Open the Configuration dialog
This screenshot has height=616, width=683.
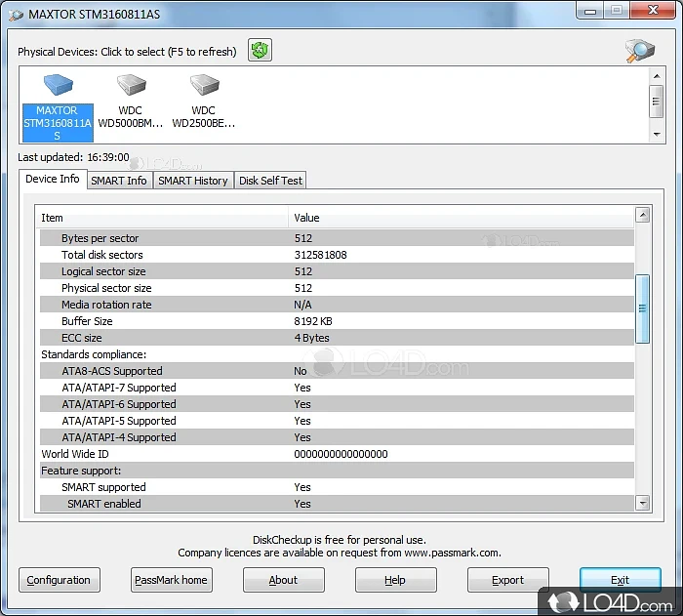(x=60, y=580)
